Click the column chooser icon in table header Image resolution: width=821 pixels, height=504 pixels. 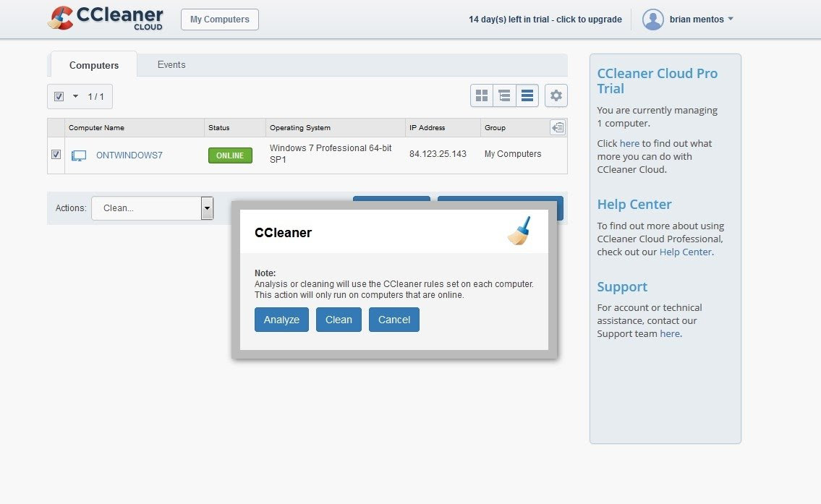558,127
